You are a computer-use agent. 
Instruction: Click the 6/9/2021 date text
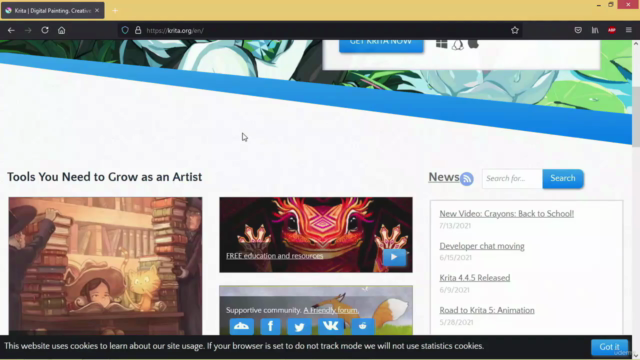pos(454,290)
